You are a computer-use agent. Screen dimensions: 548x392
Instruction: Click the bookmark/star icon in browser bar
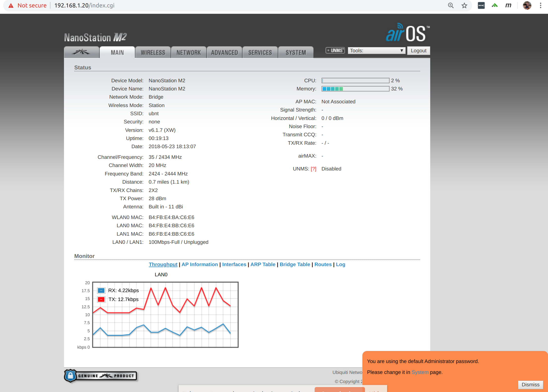point(464,5)
